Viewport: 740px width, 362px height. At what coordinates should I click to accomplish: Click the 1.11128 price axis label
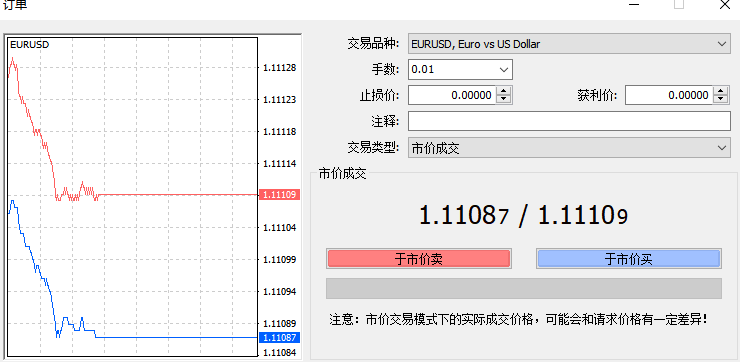[x=280, y=68]
